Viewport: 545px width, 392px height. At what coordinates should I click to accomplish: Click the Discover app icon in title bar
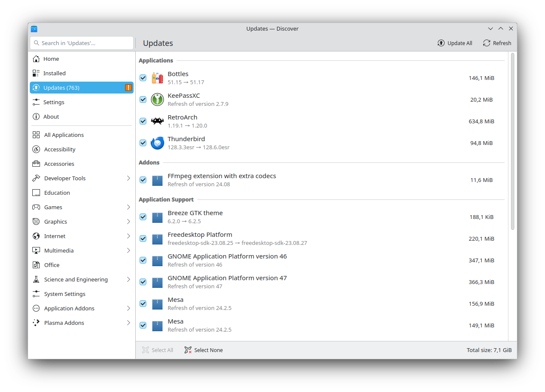pos(34,29)
